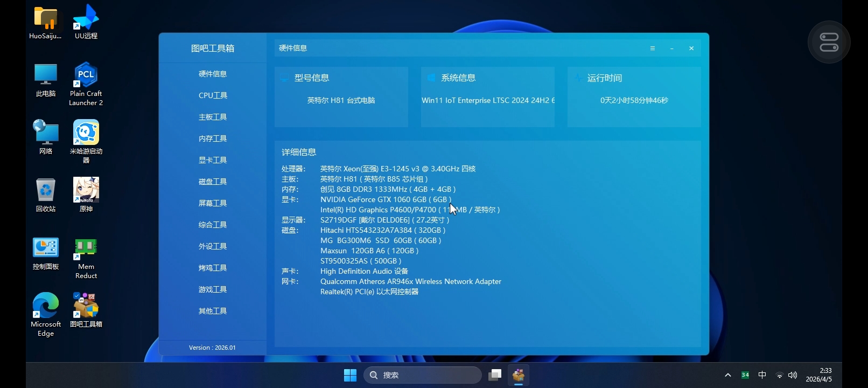Open 综合工具 in the sidebar
Image resolution: width=868 pixels, height=388 pixels.
[213, 225]
